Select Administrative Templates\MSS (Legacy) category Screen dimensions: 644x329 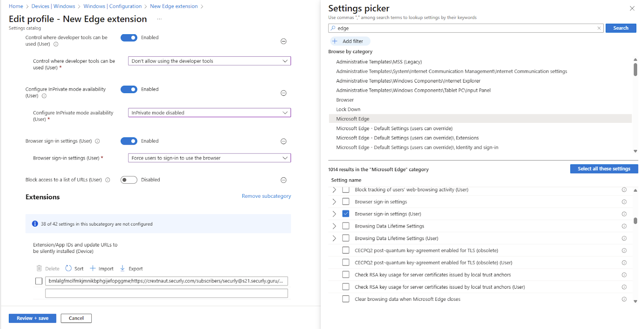(379, 62)
